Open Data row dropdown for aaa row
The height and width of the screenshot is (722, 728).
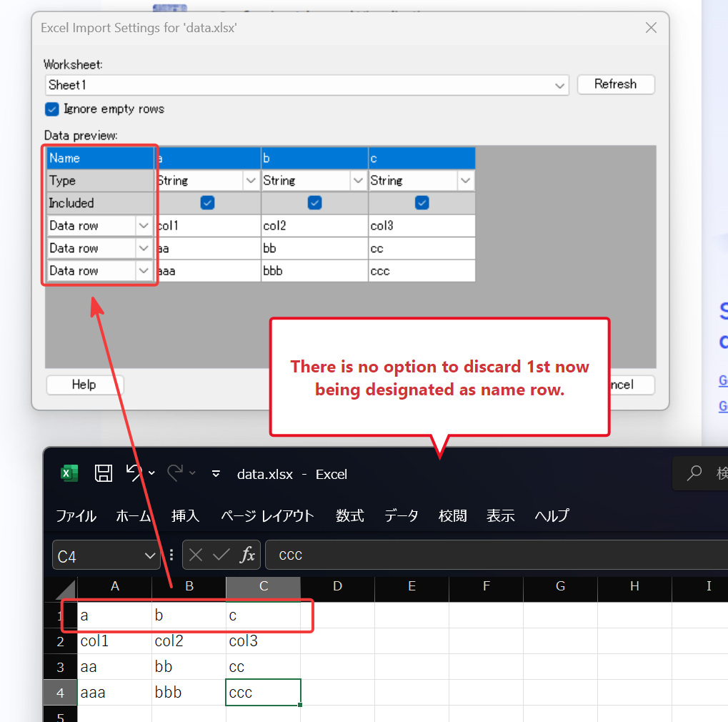pyautogui.click(x=144, y=270)
